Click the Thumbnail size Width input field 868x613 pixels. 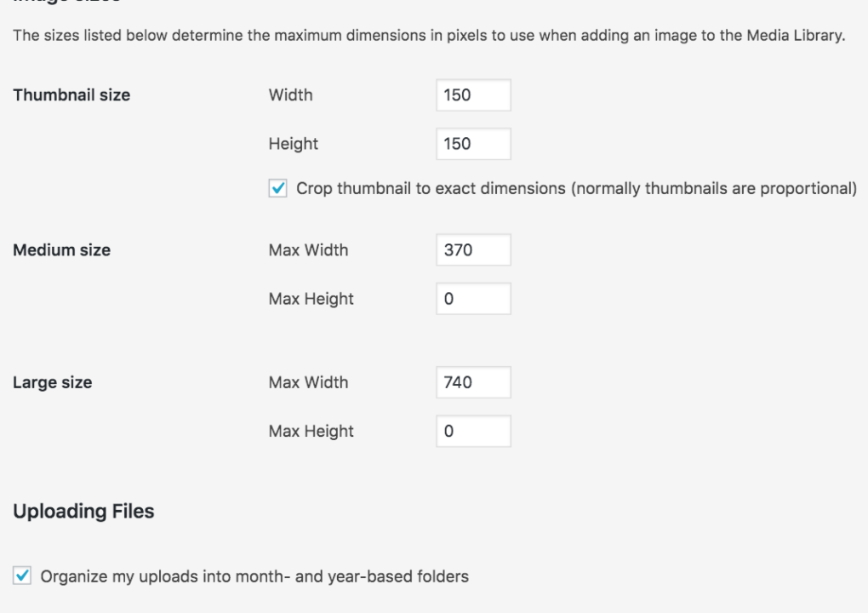coord(473,95)
